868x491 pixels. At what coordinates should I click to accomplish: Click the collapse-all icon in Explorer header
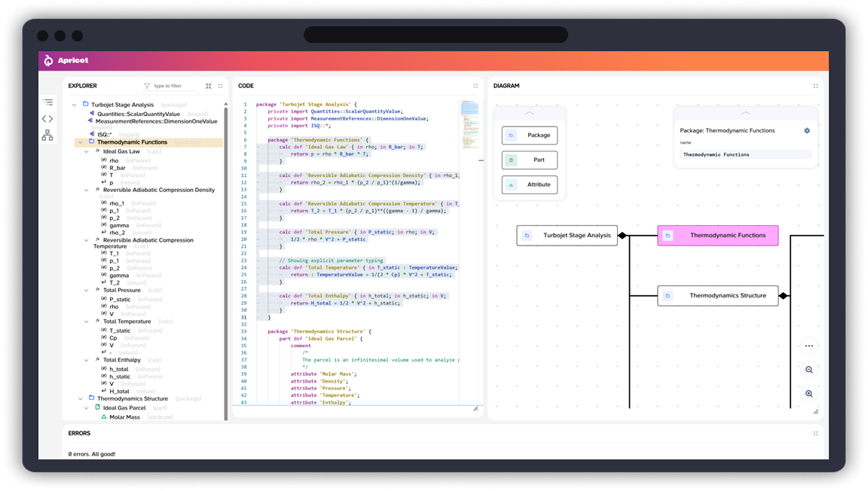pyautogui.click(x=209, y=86)
